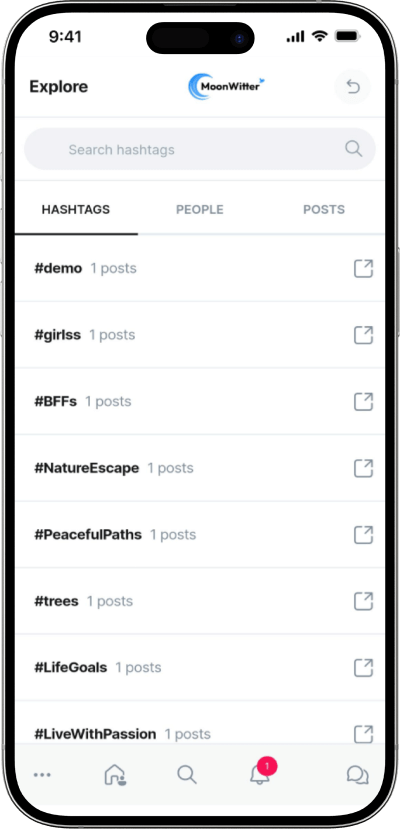
Task: Go to home feed icon in bottom bar
Action: [x=115, y=776]
